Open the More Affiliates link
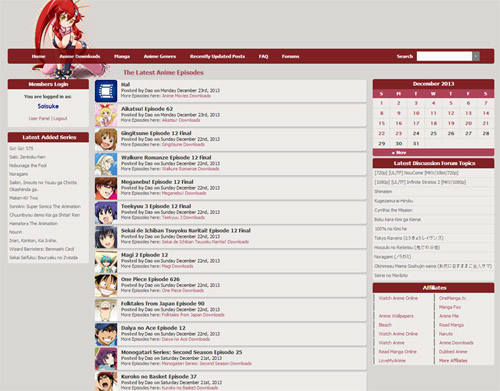Screen dimensions: 500x391 click(x=453, y=360)
